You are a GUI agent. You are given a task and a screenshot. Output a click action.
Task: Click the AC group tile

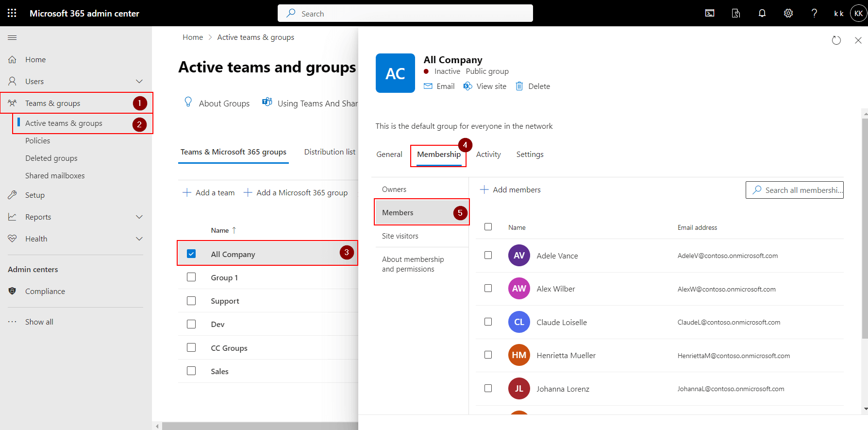tap(395, 73)
